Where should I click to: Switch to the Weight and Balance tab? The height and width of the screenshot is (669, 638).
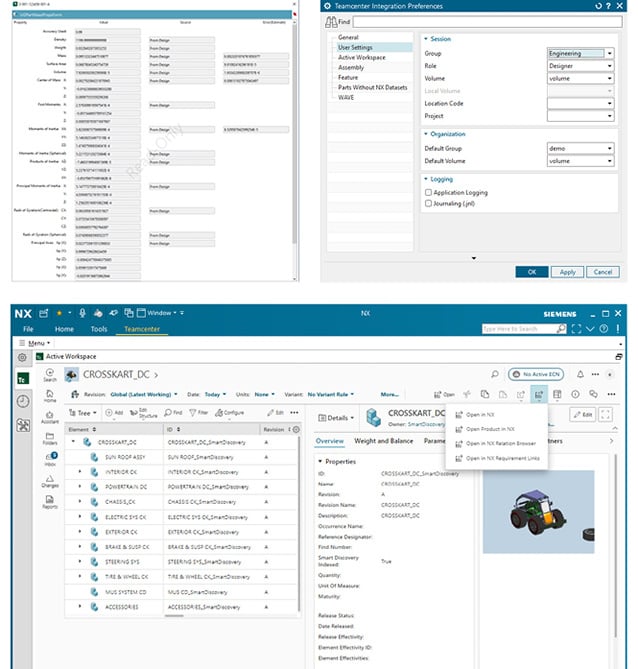(x=383, y=440)
